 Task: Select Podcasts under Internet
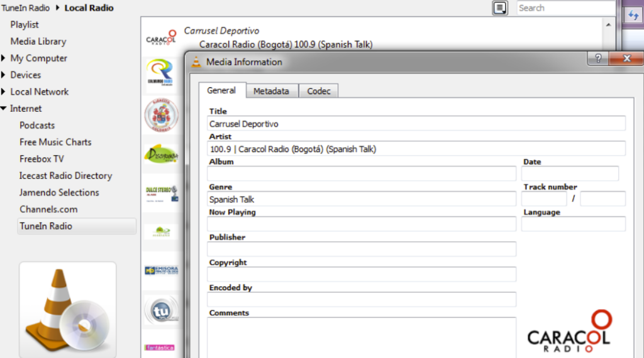[37, 126]
